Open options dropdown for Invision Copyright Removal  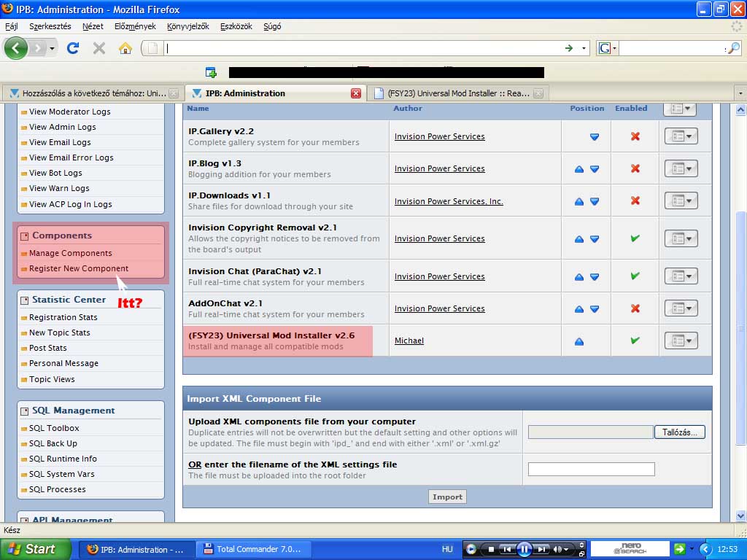[x=681, y=238]
